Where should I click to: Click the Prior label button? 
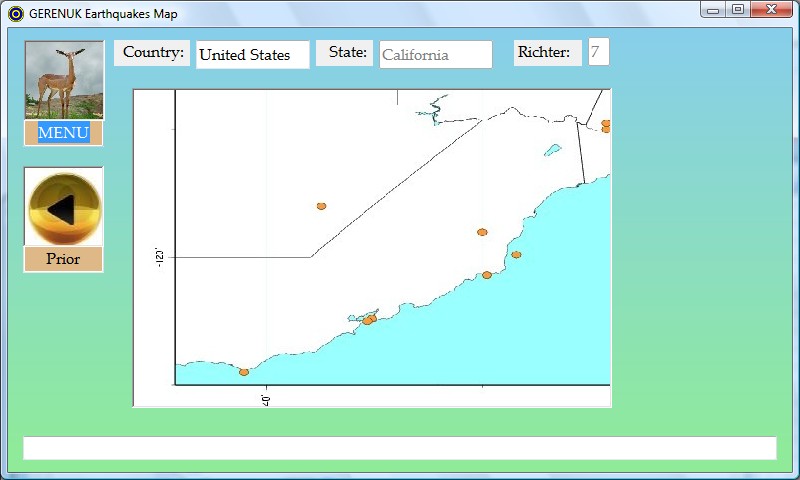(63, 259)
